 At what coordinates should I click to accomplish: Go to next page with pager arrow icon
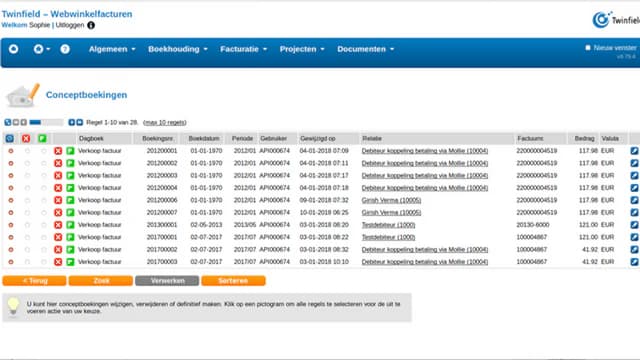point(72,122)
